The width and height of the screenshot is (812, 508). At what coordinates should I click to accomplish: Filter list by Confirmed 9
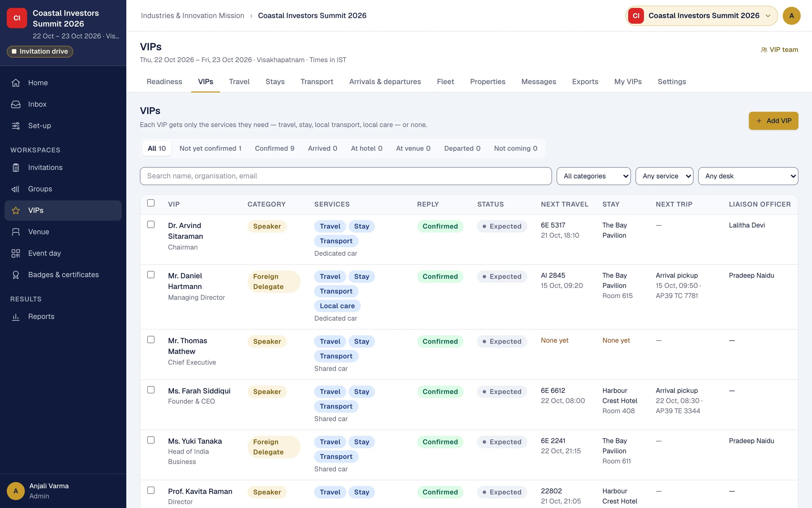click(x=274, y=148)
